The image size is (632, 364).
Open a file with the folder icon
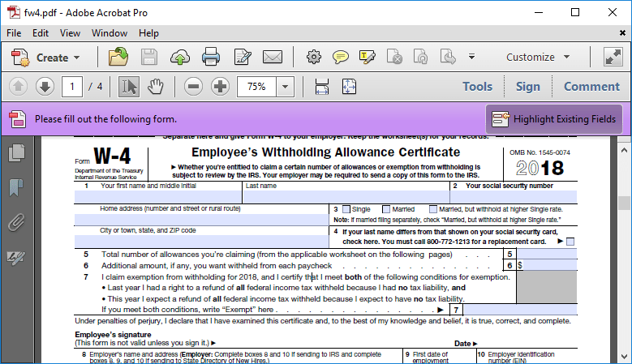coord(118,57)
